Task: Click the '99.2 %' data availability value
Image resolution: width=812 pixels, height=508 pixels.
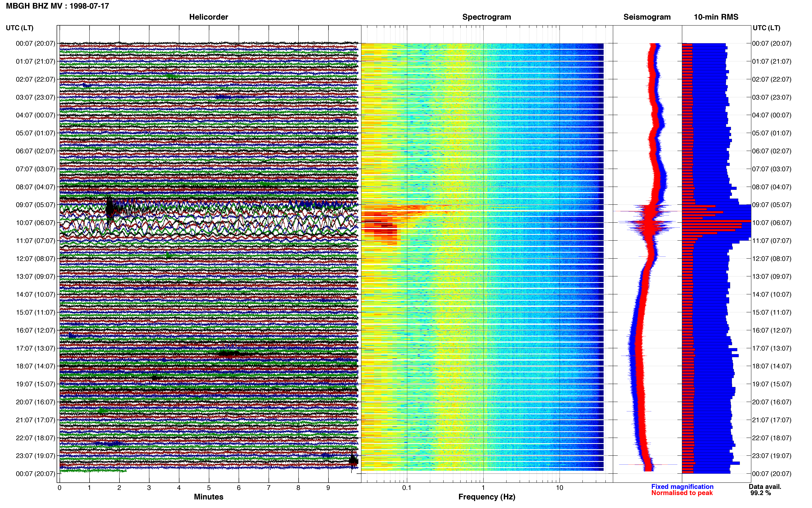Action: point(761,493)
